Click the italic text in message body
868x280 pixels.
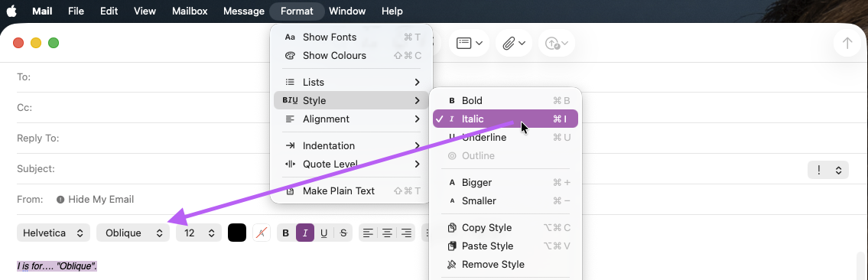click(57, 266)
